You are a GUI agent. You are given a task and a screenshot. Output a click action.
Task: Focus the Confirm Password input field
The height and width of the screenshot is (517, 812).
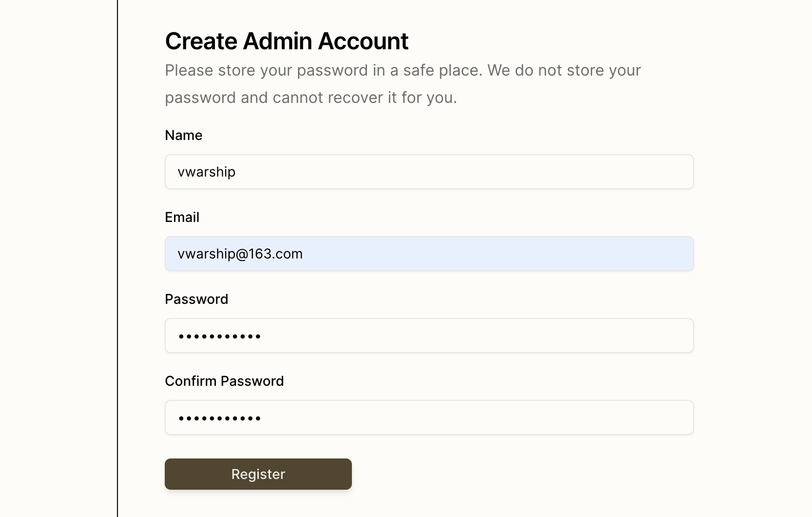point(429,418)
